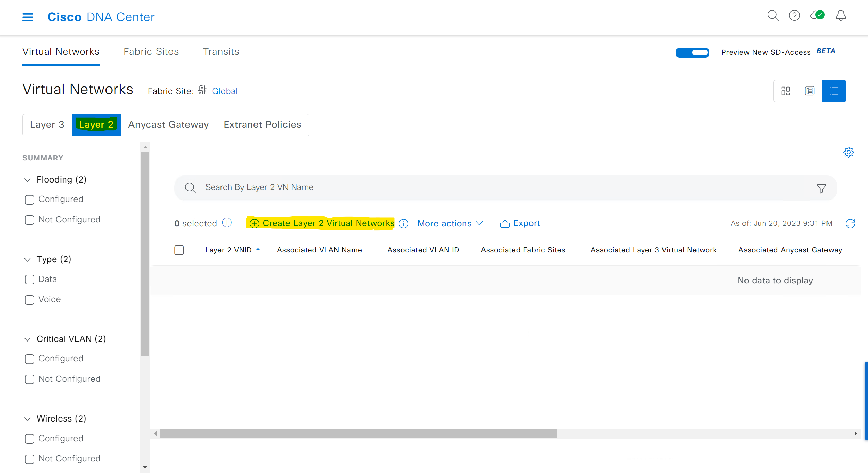Switch to grid view layout icon

coord(786,91)
